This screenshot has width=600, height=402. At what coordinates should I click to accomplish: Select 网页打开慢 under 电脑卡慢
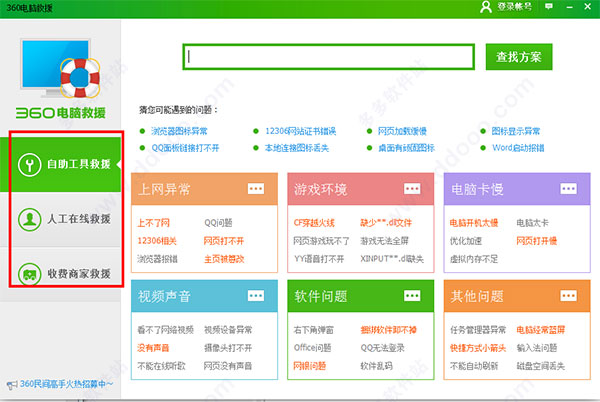[x=536, y=241]
